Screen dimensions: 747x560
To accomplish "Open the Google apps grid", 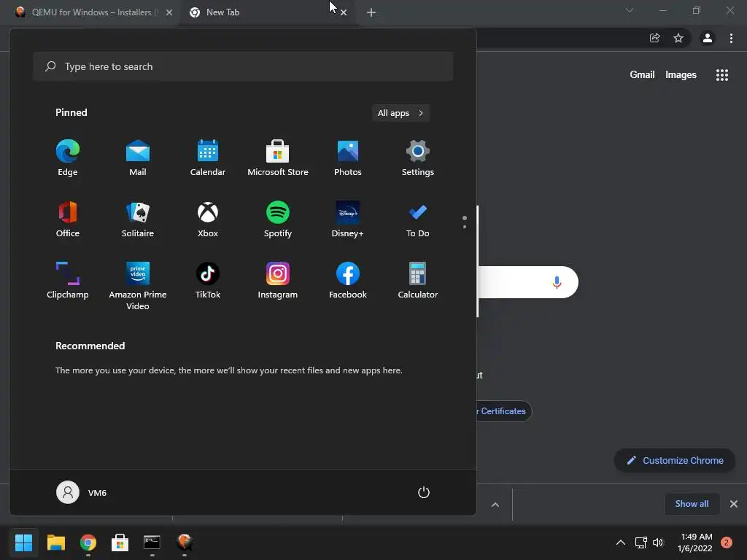I will [x=722, y=75].
